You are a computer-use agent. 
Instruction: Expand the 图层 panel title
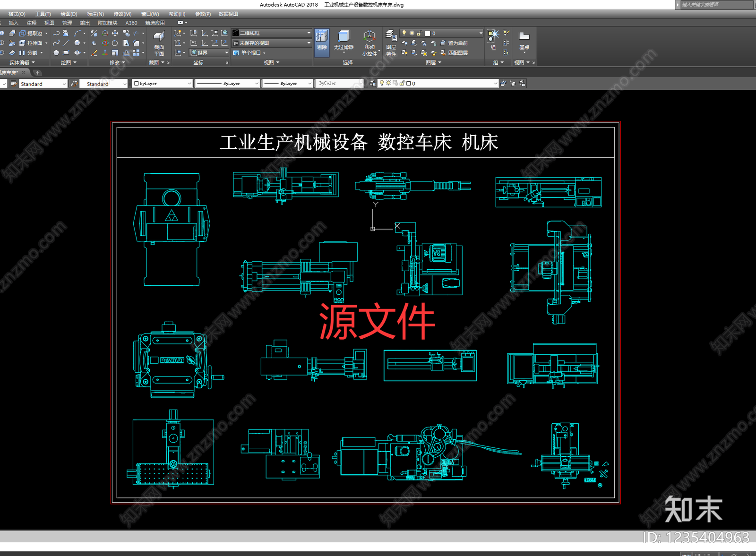(433, 62)
